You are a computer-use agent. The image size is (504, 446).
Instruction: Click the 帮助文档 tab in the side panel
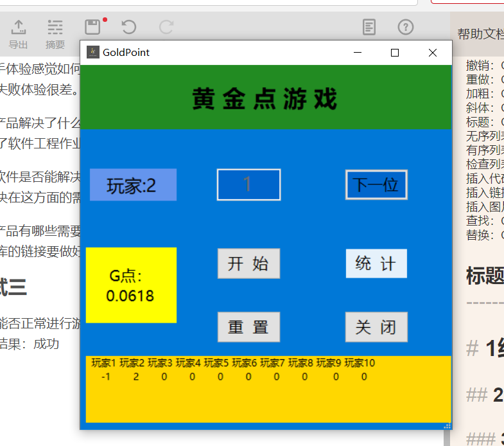coord(480,34)
